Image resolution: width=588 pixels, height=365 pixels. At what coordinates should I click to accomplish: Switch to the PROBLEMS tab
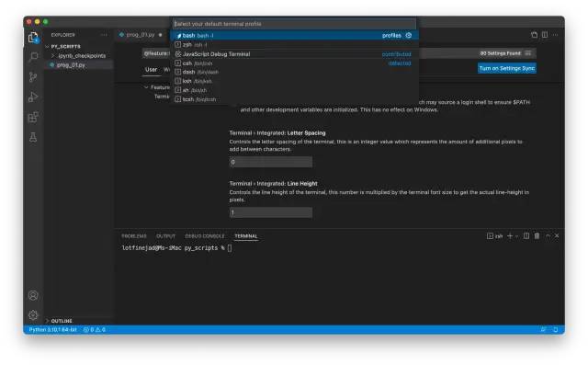point(134,236)
